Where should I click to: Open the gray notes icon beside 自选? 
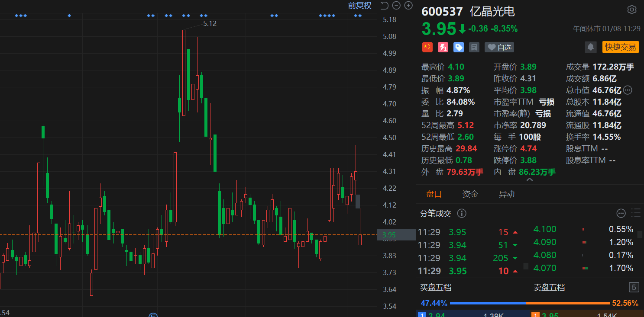(x=474, y=47)
